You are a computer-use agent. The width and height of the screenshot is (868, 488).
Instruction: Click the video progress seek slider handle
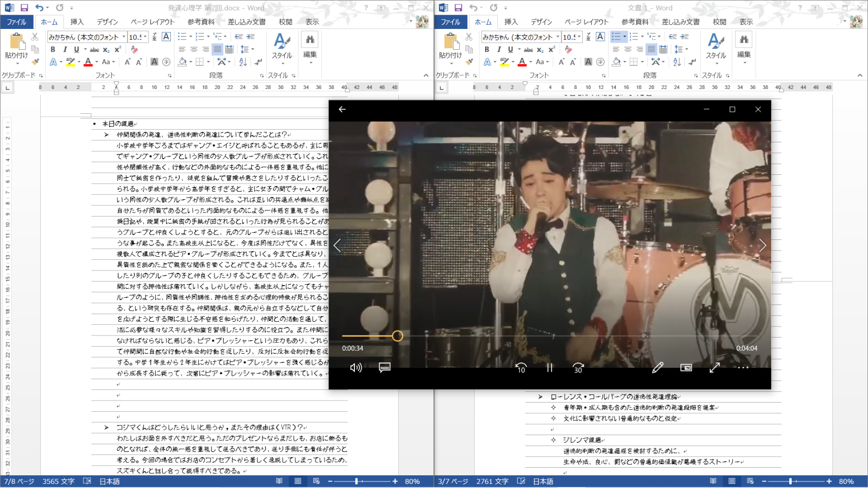(398, 336)
